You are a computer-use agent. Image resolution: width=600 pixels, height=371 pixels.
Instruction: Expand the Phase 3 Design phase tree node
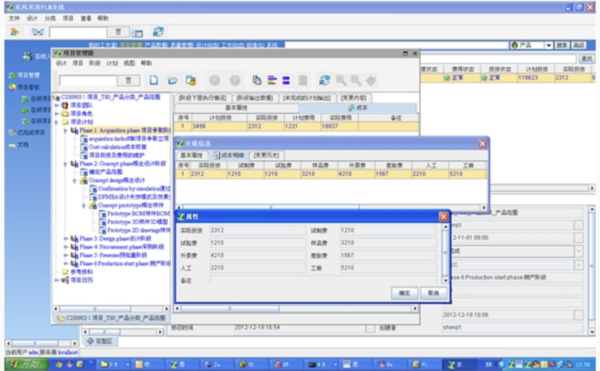click(66, 239)
